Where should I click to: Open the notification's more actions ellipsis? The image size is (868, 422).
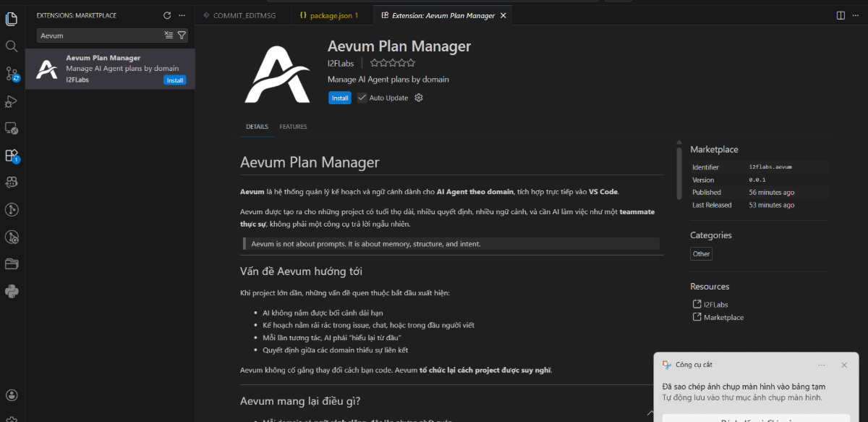(821, 364)
